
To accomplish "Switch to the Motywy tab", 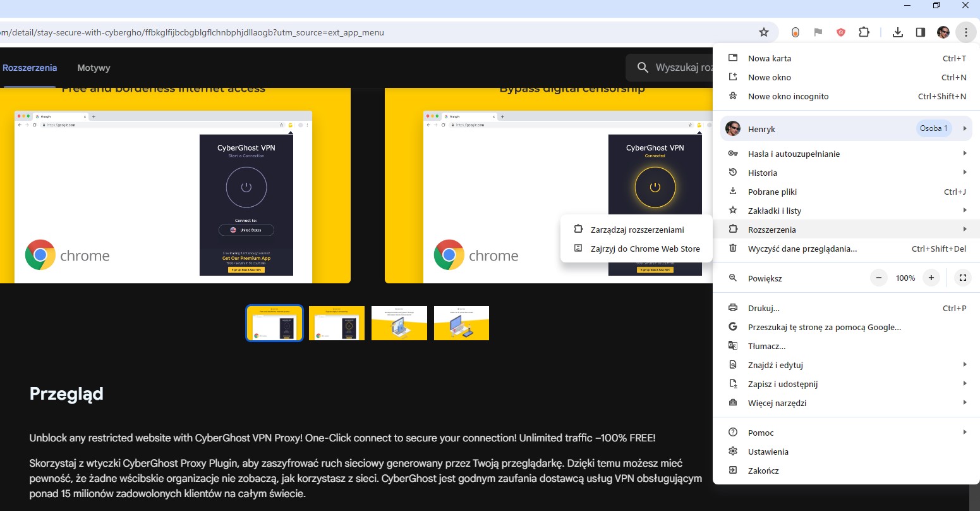I will (94, 68).
